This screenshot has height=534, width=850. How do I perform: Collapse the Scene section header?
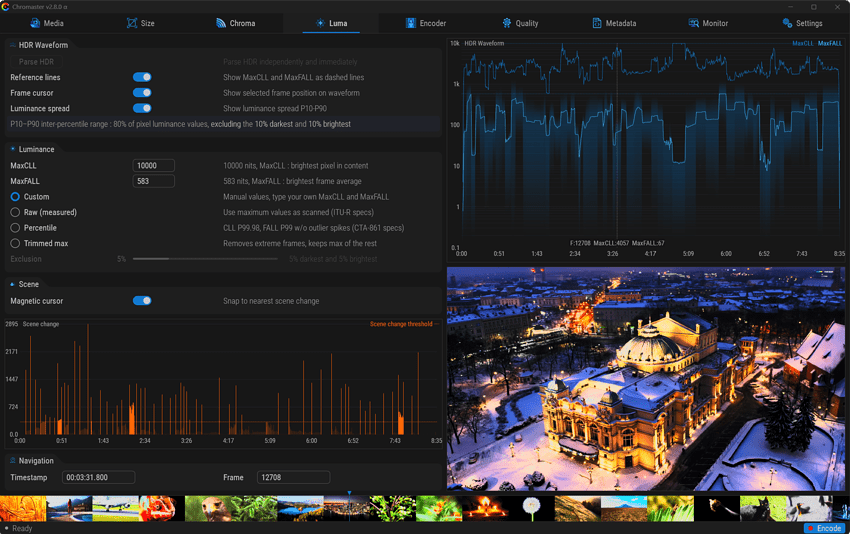tap(25, 284)
